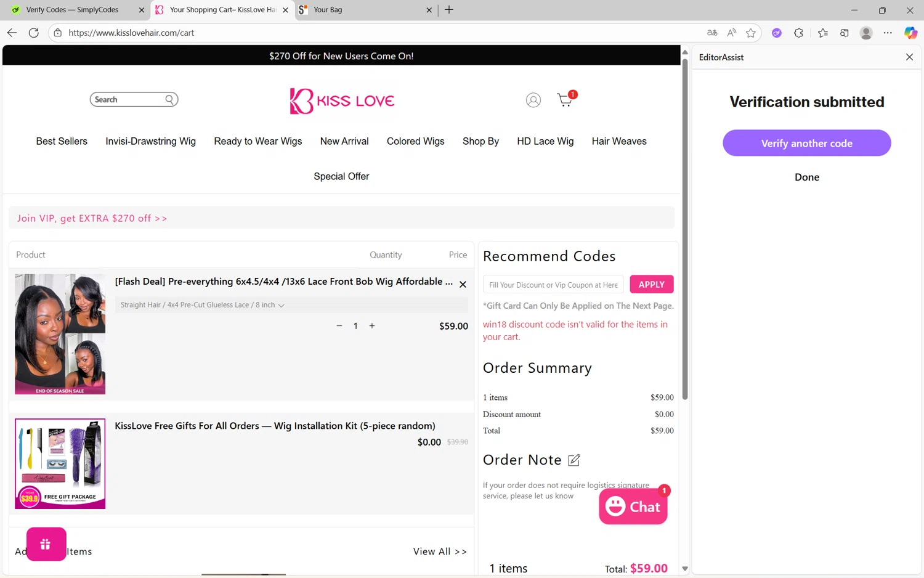
Task: Click the purple SimplyCodes extension icon
Action: pyautogui.click(x=777, y=33)
